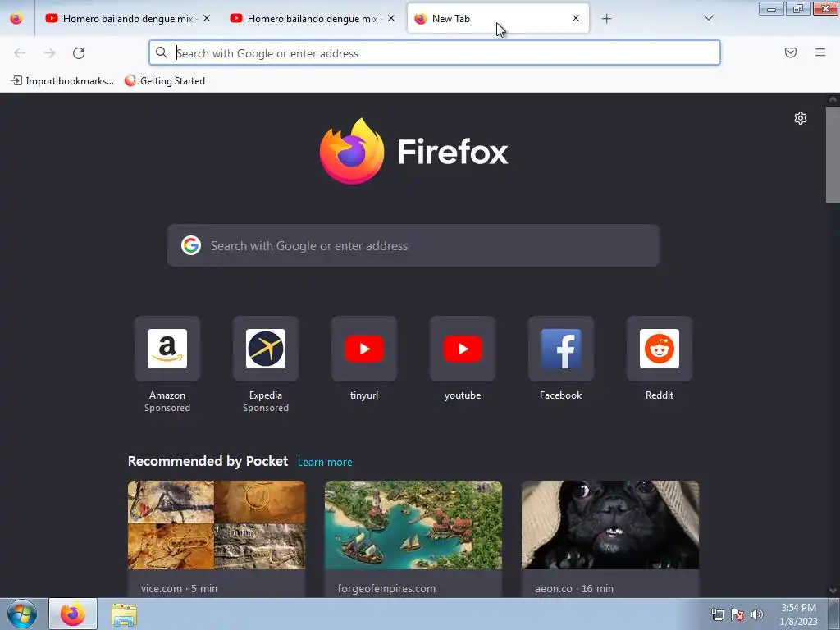Open the volume speaker tray icon

coord(756,614)
